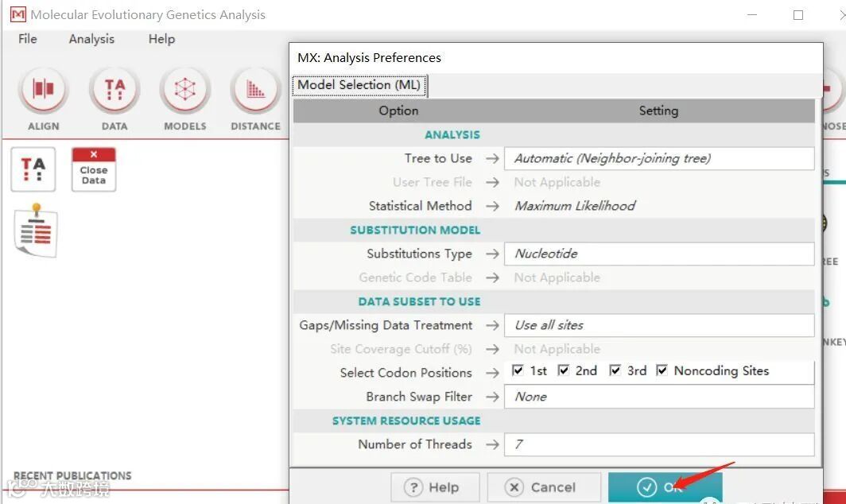Image resolution: width=846 pixels, height=504 pixels.
Task: Click the RECENT PUBLICATIONS heading
Action: coord(72,475)
